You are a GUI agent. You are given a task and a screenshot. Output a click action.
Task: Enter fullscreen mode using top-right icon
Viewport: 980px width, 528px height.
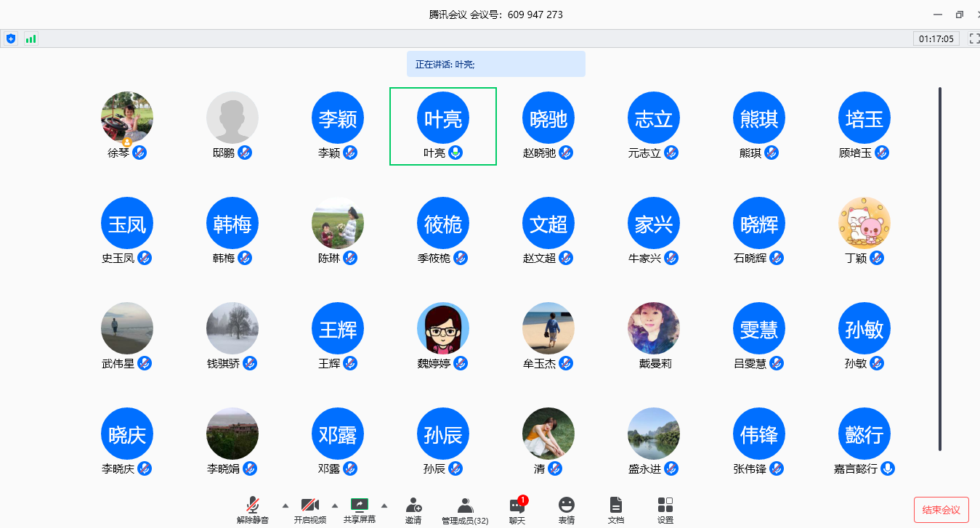(x=974, y=38)
